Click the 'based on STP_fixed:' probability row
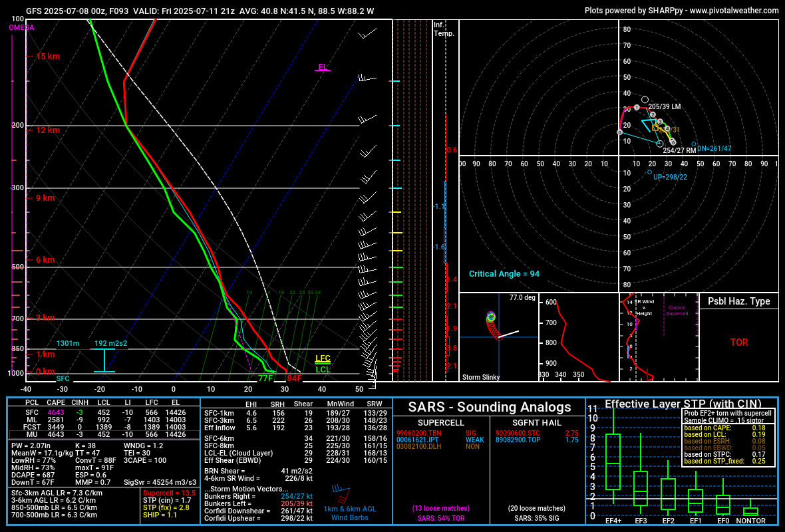This screenshot has height=532, width=785. (x=724, y=461)
